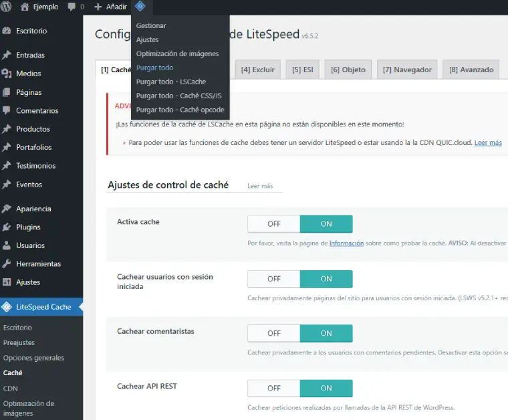Disable Cachear comentaristas with OFF
Screen dimensions: 508x420
[x=274, y=333]
